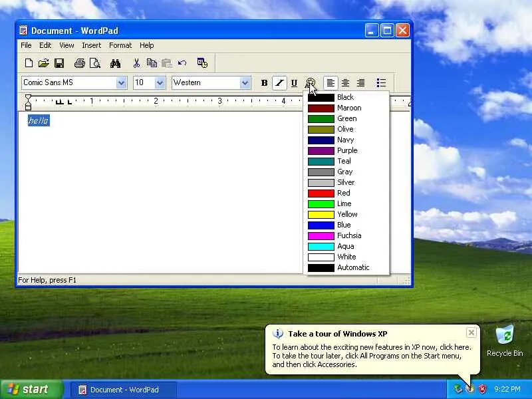Pick Aqua text color
This screenshot has width=532, height=399.
(346, 246)
